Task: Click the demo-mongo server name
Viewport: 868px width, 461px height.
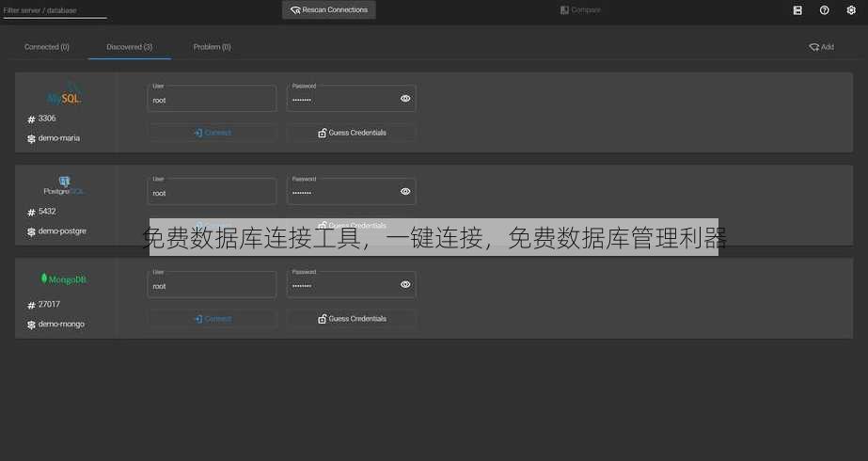Action: coord(61,325)
